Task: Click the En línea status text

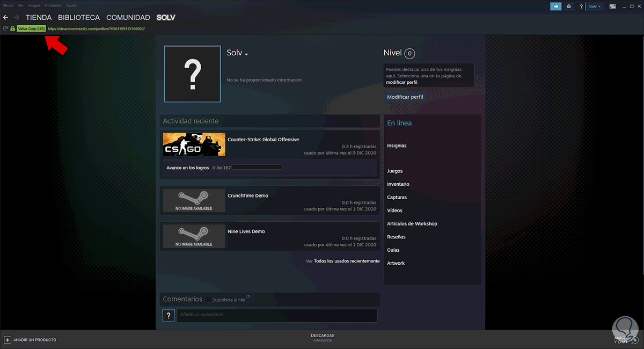Action: pyautogui.click(x=399, y=123)
